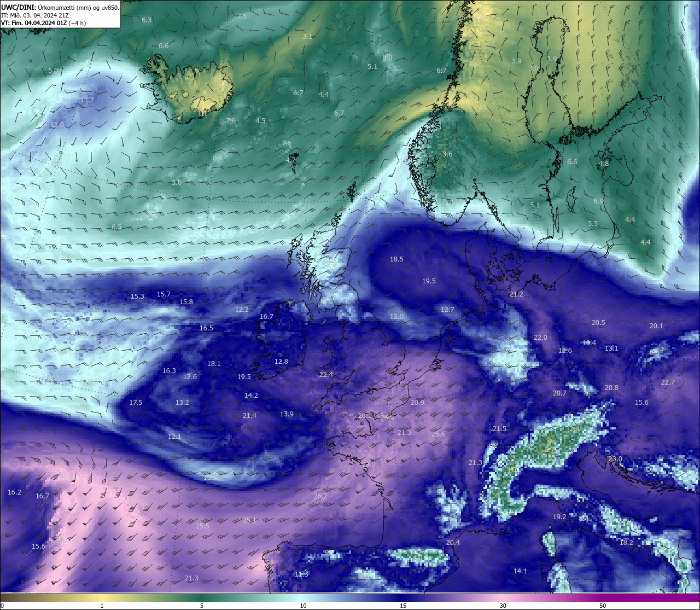The width and height of the screenshot is (700, 610).
Task: Click the 23.0 value on the map
Action: tap(615, 459)
